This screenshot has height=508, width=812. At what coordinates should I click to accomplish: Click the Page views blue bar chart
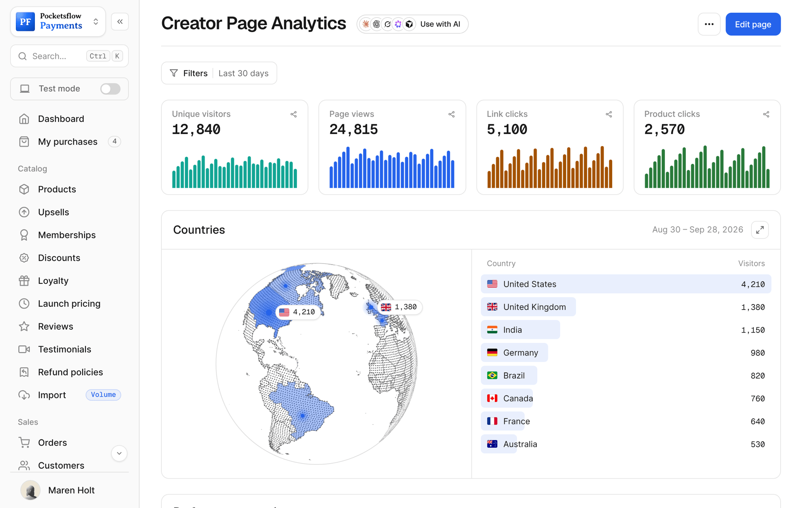[x=392, y=167]
